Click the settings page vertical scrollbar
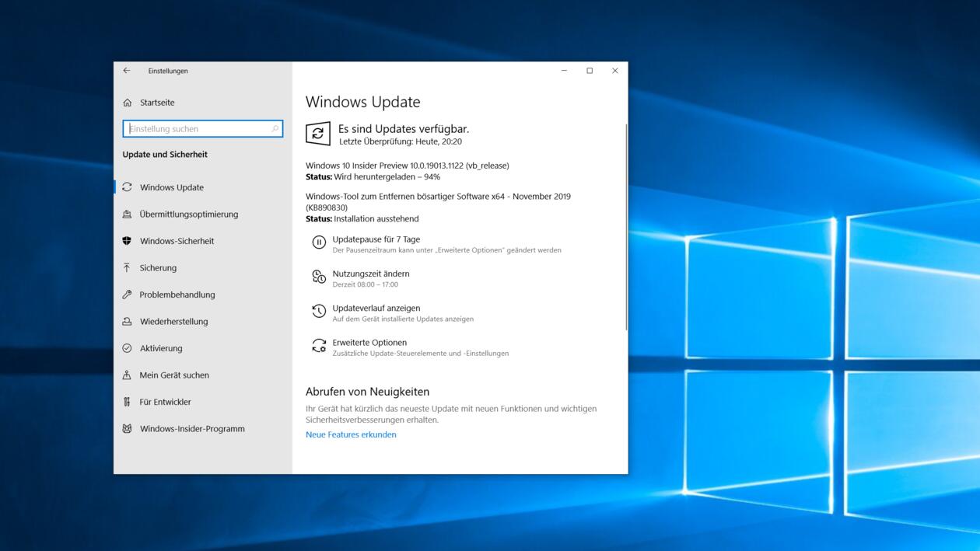980x551 pixels. [625, 228]
